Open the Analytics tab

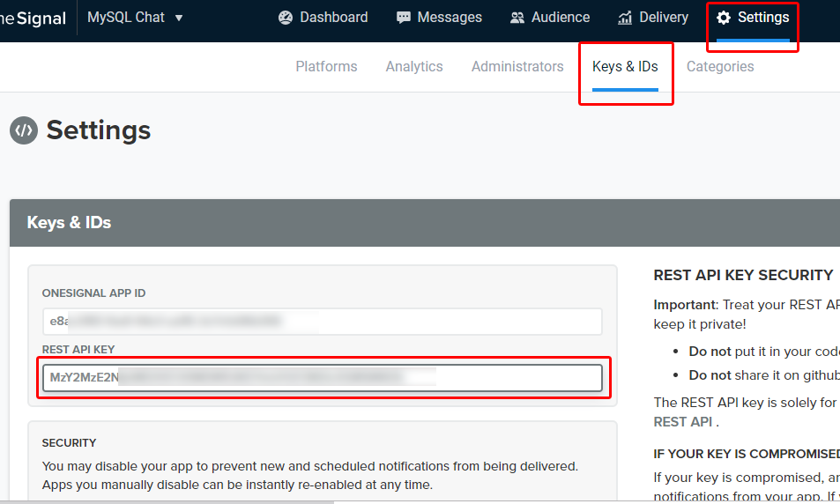pyautogui.click(x=414, y=66)
